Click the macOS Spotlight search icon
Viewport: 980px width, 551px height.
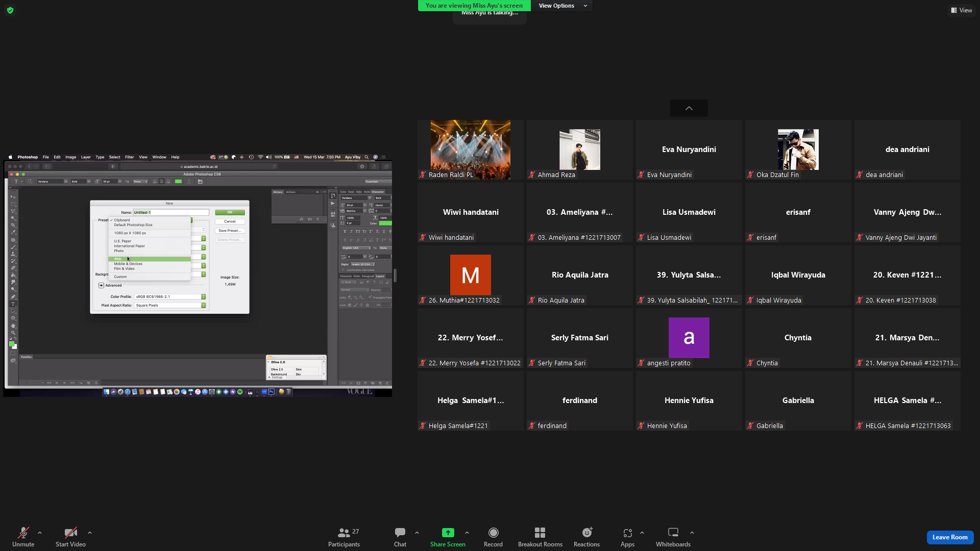click(x=366, y=157)
